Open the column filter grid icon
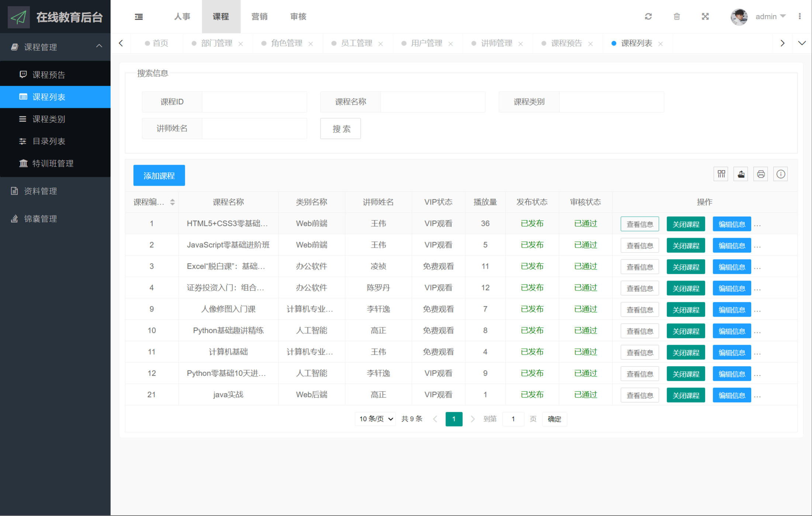 click(721, 174)
